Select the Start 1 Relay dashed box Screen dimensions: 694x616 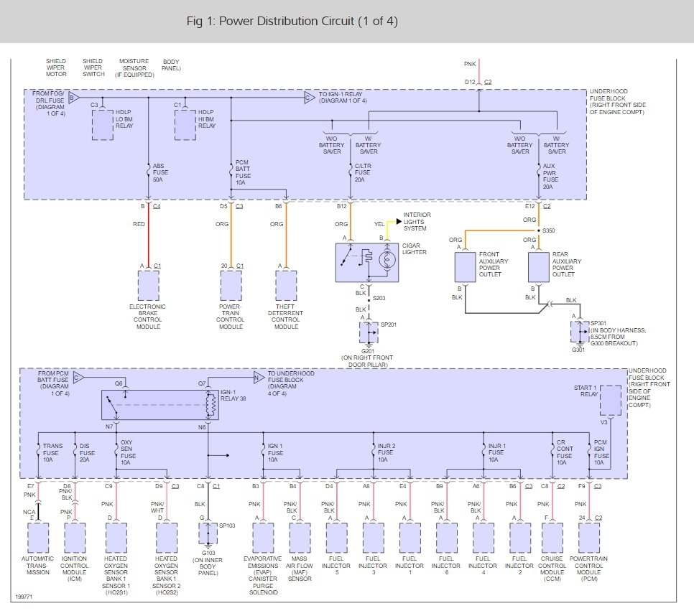point(611,400)
